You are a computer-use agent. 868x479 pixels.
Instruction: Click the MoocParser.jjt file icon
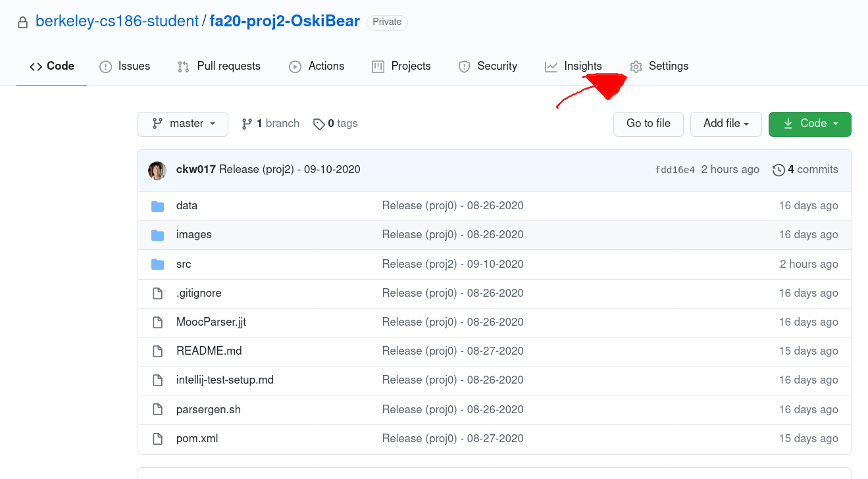pyautogui.click(x=157, y=322)
